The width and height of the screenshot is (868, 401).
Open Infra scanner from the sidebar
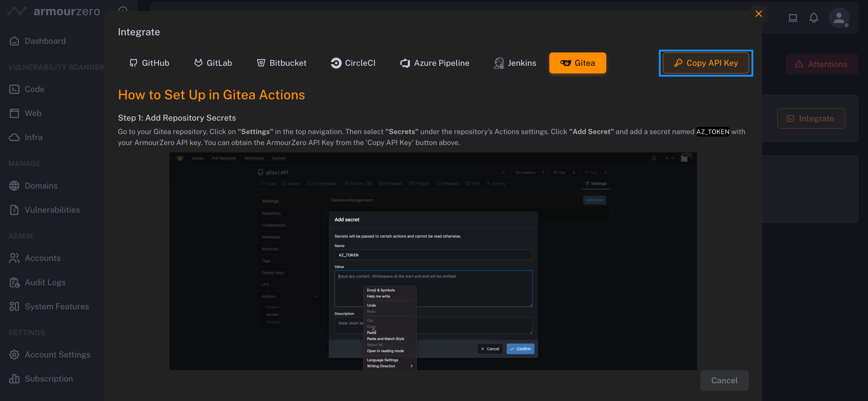(x=33, y=138)
